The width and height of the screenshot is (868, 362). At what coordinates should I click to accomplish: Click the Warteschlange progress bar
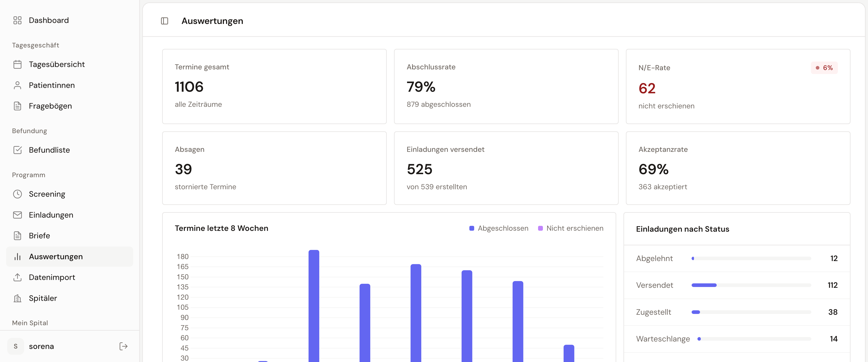(x=755, y=339)
